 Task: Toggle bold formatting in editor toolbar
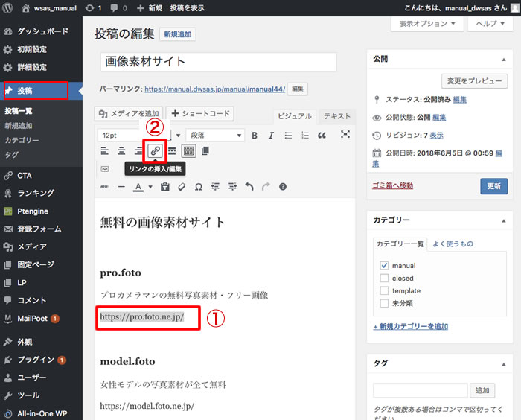pos(255,136)
